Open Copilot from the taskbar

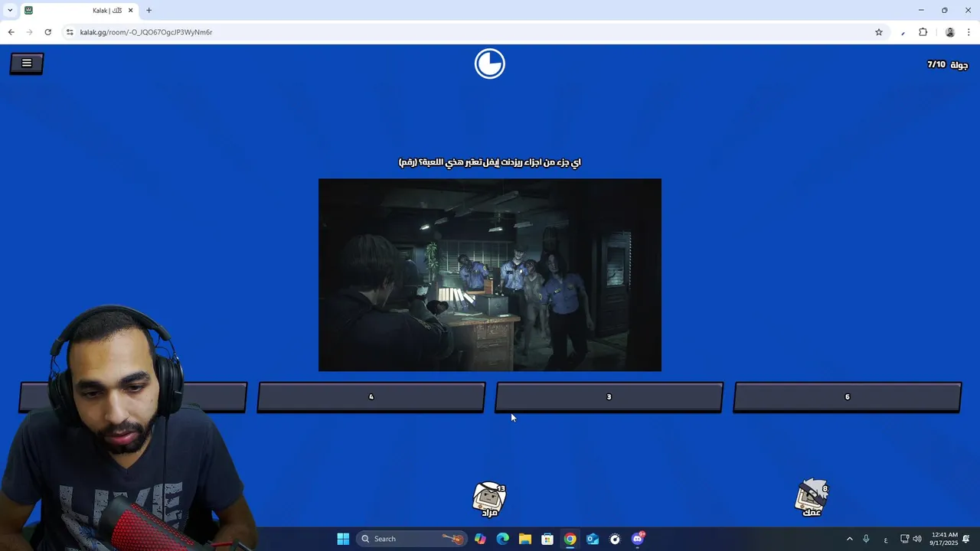click(480, 539)
